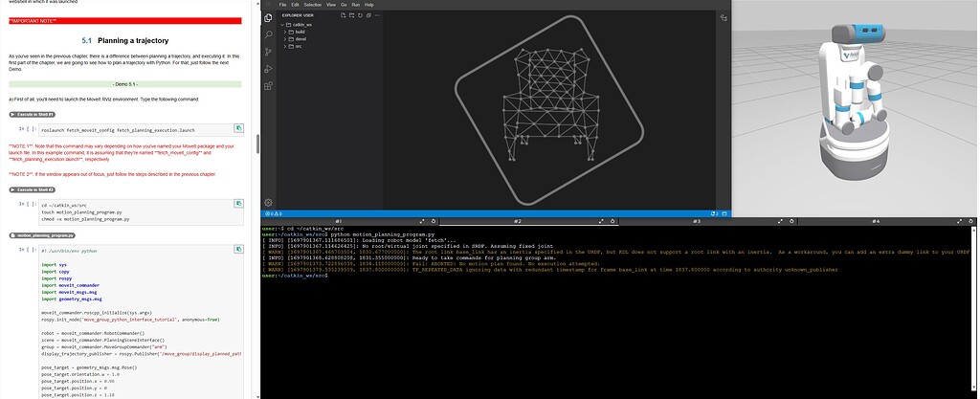Copy the motion_planning_program.py python code
980x399 pixels.
click(x=238, y=249)
